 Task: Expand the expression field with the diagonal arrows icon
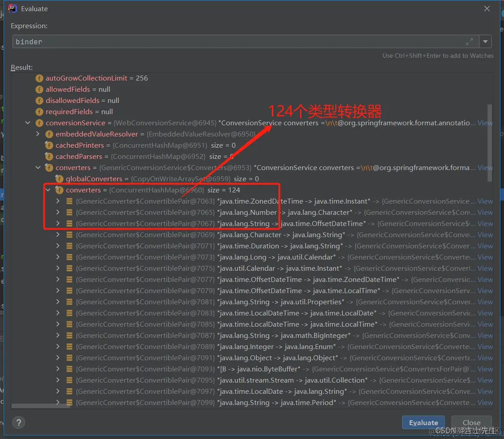(x=470, y=42)
